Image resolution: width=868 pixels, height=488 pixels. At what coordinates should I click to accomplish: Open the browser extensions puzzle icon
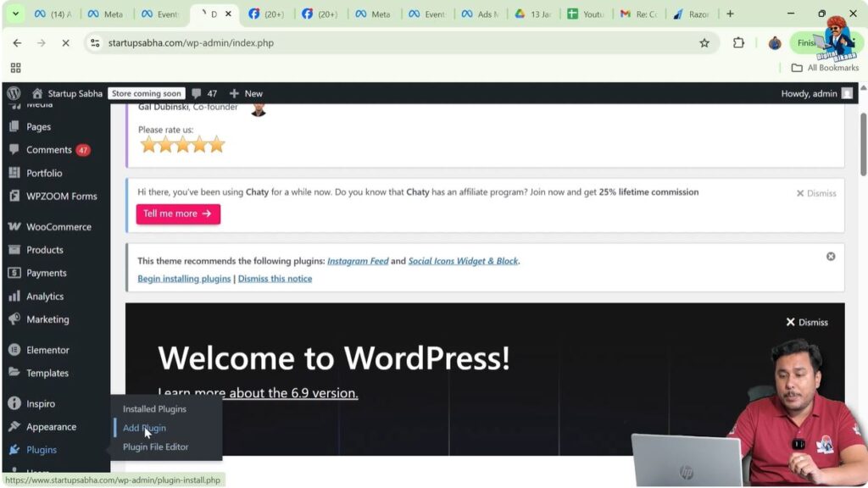click(x=738, y=42)
